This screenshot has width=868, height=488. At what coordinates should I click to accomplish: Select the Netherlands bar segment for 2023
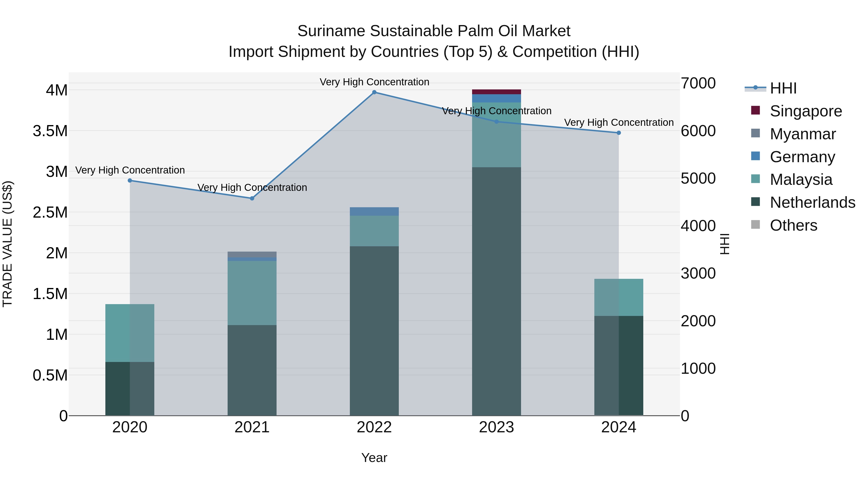point(496,291)
